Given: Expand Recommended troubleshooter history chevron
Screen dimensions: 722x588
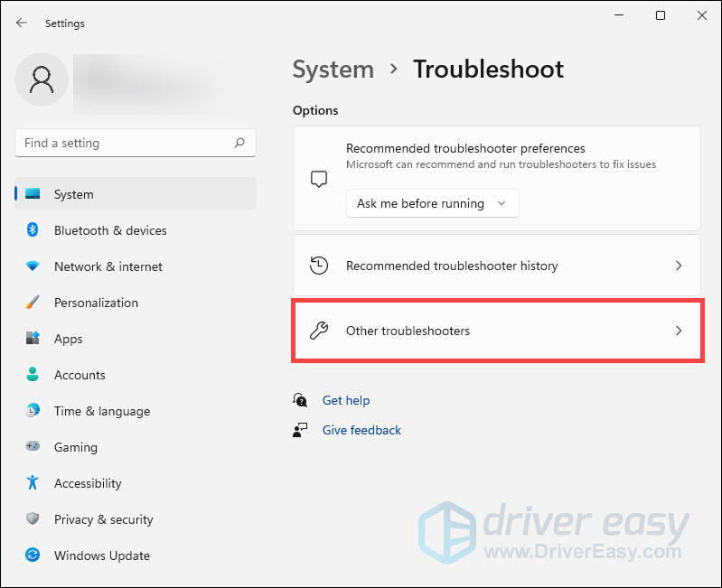Looking at the screenshot, I should coord(679,266).
